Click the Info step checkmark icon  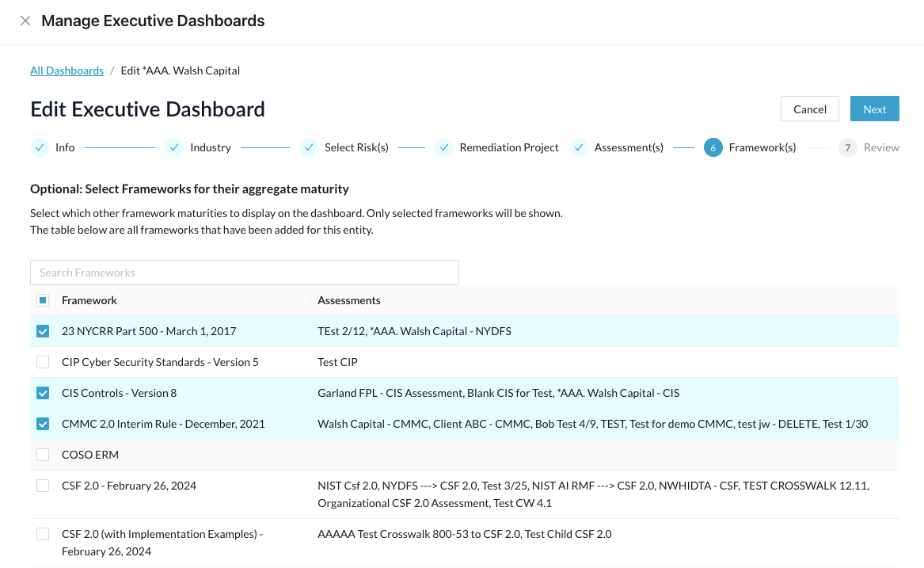click(40, 147)
